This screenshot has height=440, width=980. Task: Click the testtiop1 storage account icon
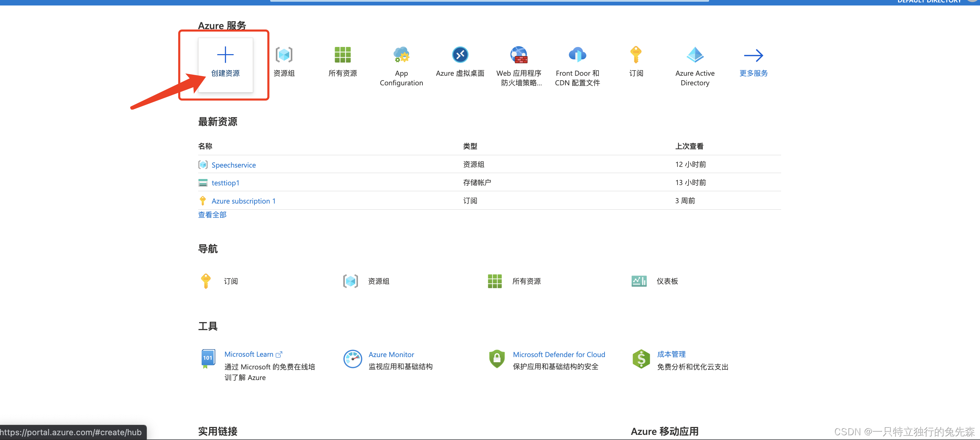pos(203,183)
